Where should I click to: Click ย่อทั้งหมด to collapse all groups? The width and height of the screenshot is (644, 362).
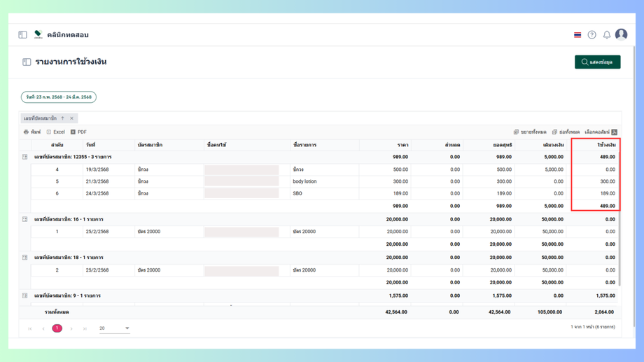coord(566,132)
